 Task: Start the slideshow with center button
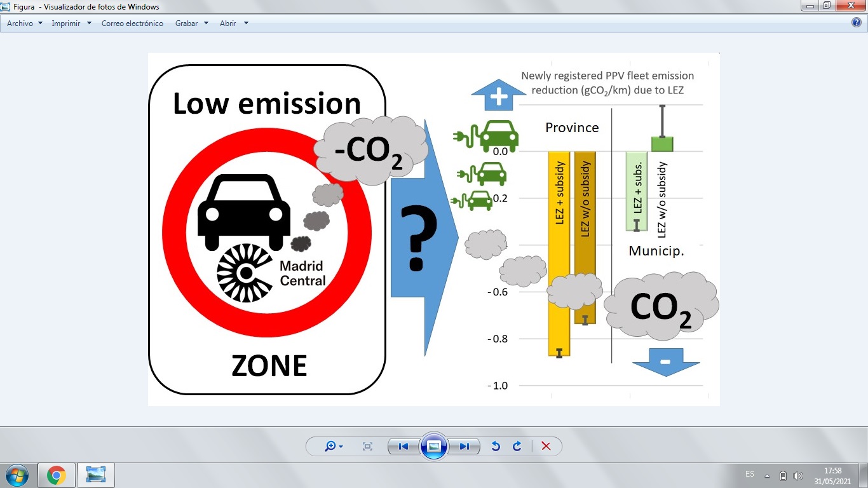click(434, 446)
